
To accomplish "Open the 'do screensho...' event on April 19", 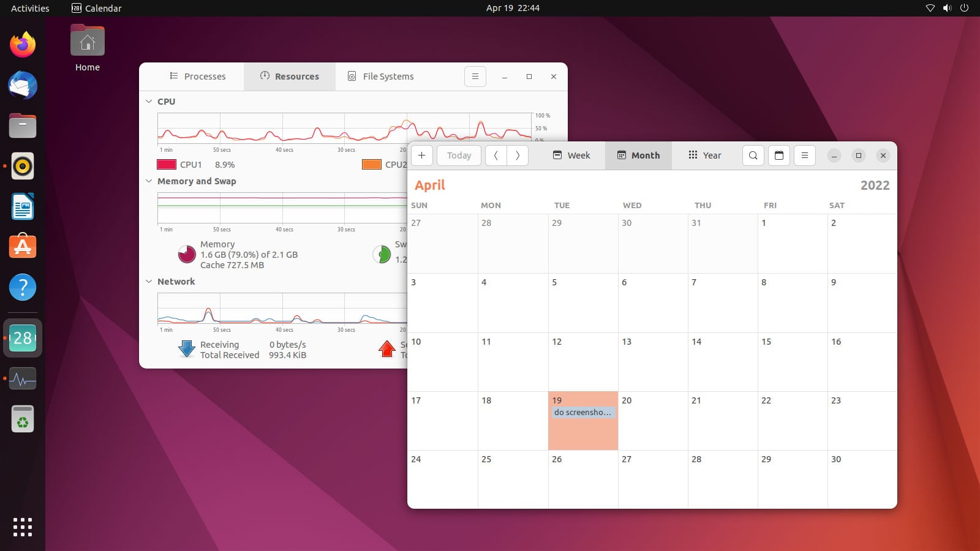I will click(x=582, y=412).
